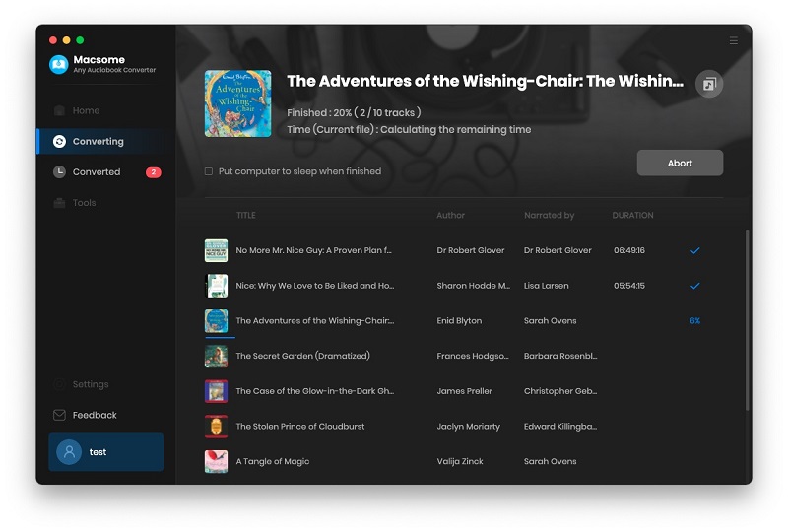The image size is (788, 532).
Task: Click the Settings gear icon
Action: coord(59,384)
